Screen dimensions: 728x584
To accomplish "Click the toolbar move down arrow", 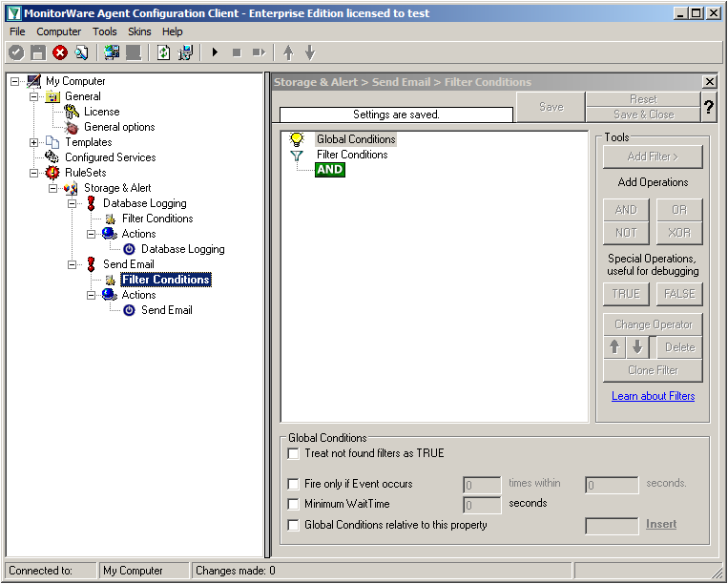I will click(310, 52).
